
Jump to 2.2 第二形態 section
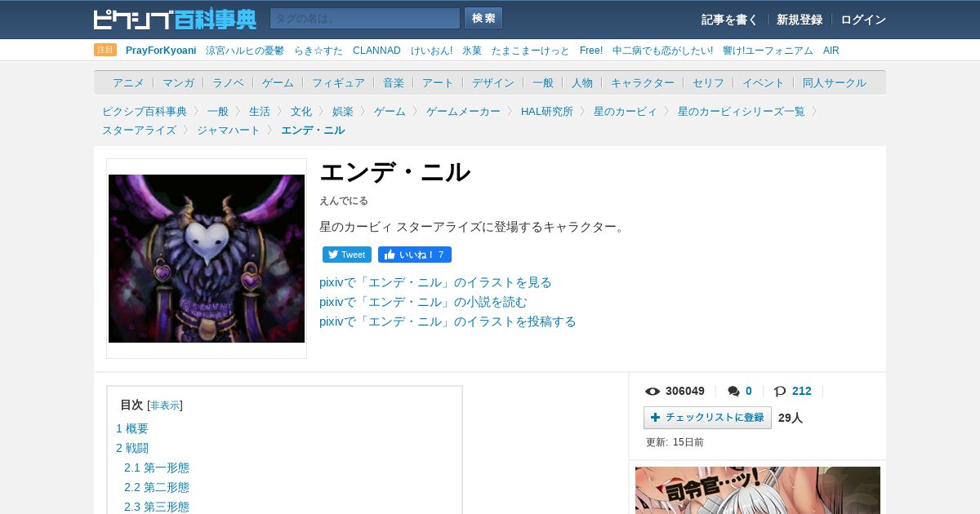click(157, 487)
